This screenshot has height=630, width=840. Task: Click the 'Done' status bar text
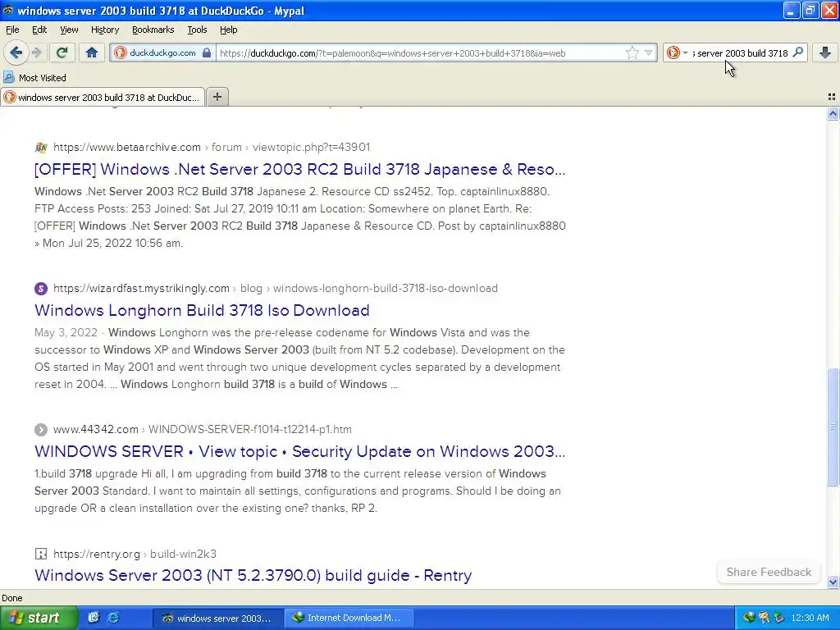11,598
